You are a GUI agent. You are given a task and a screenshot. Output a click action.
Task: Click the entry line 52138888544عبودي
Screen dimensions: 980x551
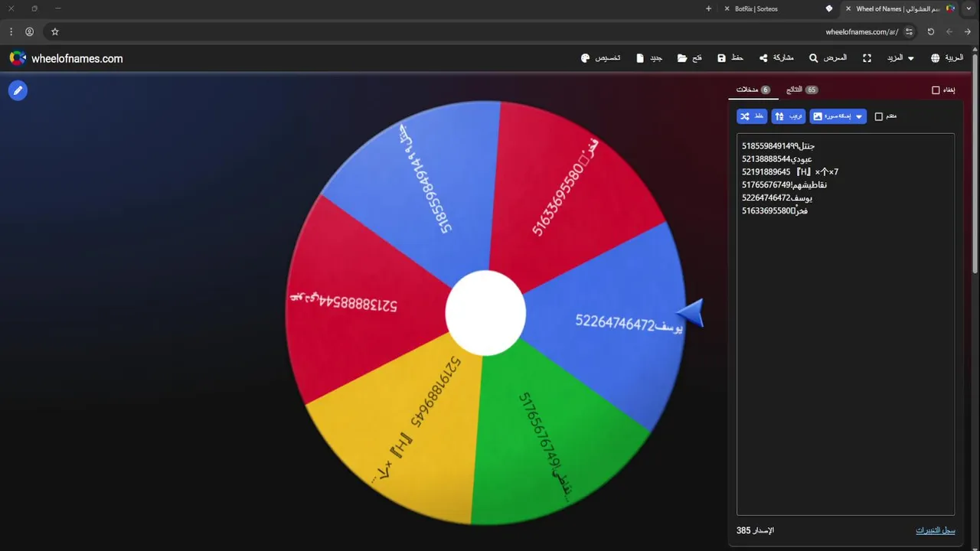tap(776, 159)
